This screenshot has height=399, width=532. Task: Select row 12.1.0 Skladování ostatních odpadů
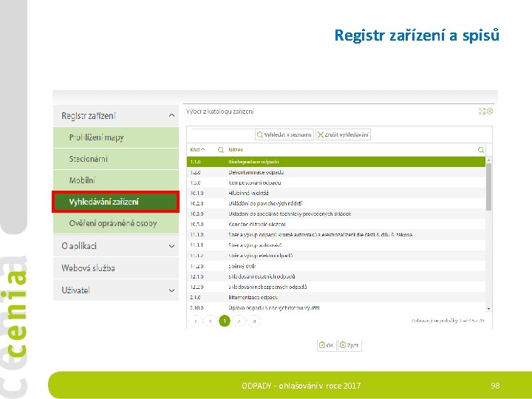point(336,276)
